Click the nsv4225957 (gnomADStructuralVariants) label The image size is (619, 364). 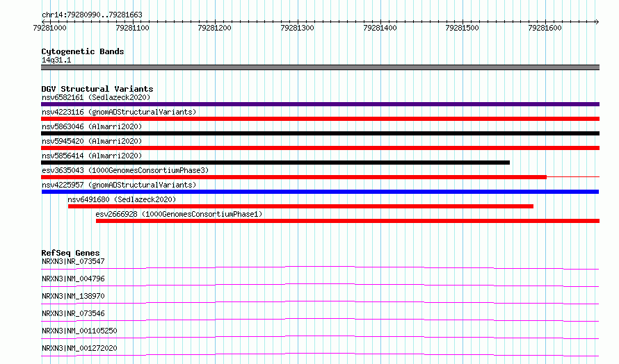pyautogui.click(x=119, y=185)
